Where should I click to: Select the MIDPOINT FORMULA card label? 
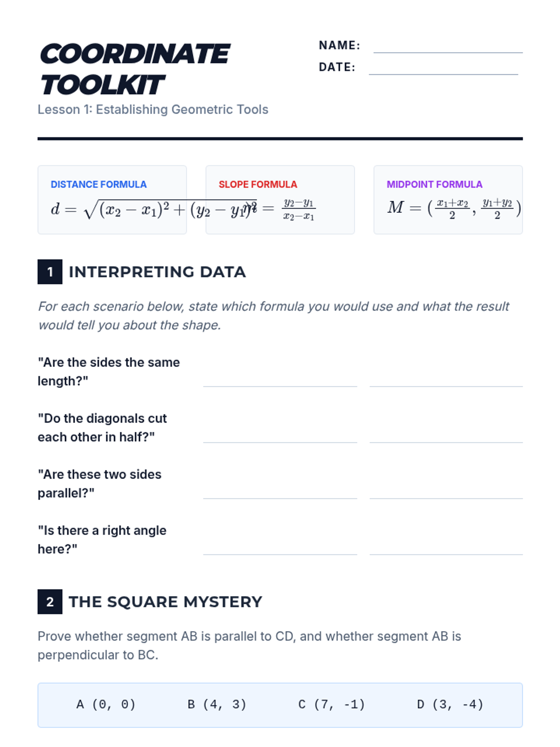point(434,184)
